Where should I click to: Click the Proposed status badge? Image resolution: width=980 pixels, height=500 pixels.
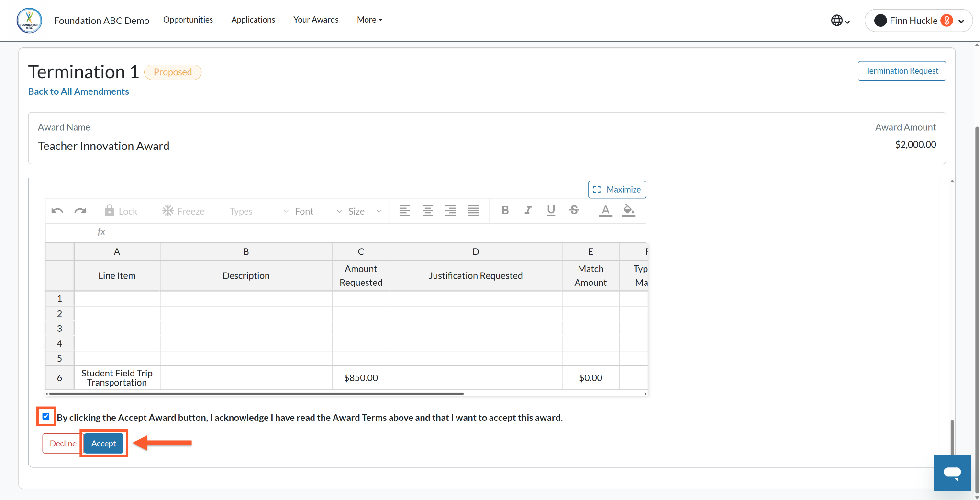pos(173,72)
